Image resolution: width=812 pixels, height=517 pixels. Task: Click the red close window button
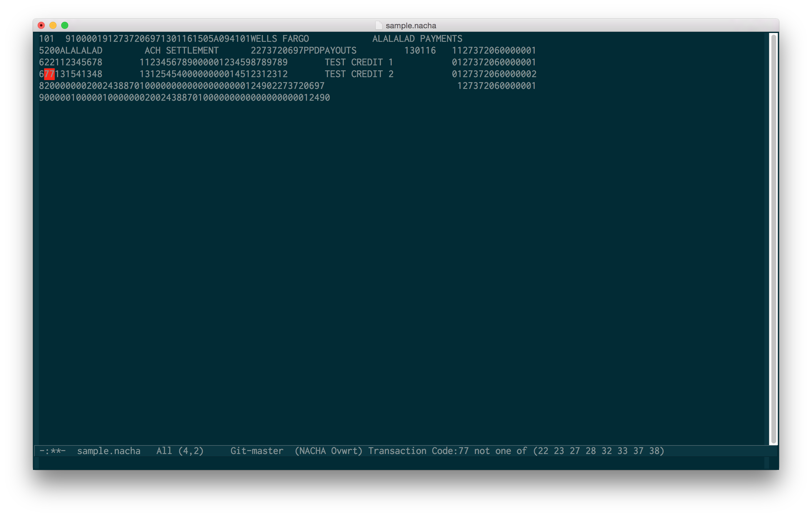point(41,25)
